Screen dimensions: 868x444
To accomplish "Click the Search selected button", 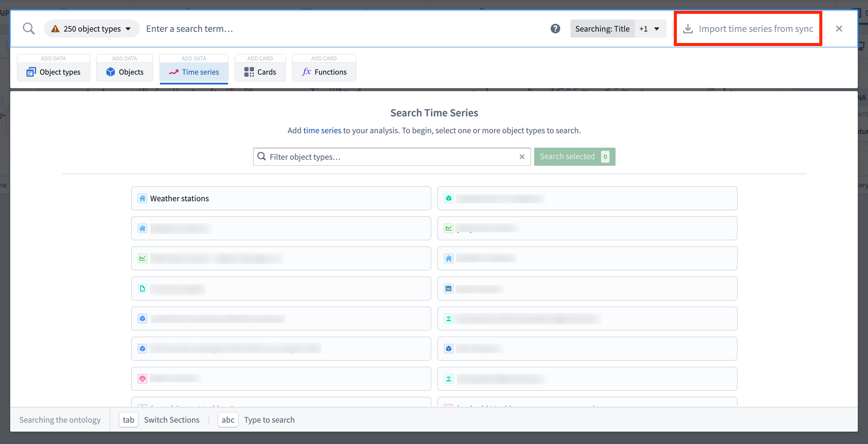I will [x=574, y=157].
